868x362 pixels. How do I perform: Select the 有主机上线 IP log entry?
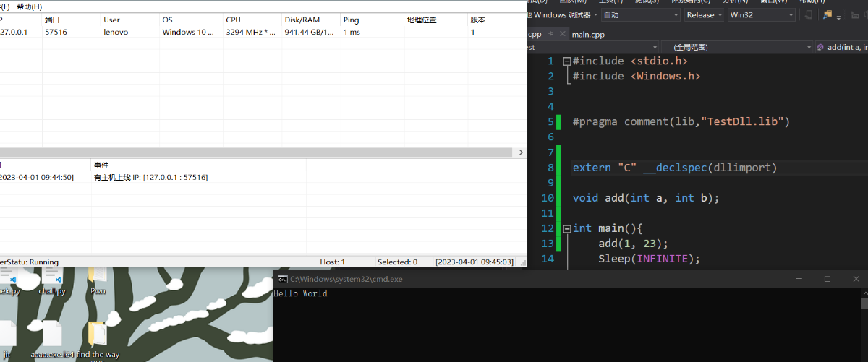pyautogui.click(x=151, y=177)
